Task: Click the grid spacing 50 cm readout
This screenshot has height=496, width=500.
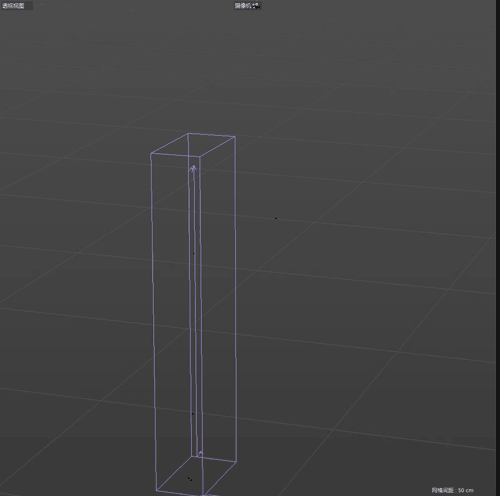Action: pos(452,490)
